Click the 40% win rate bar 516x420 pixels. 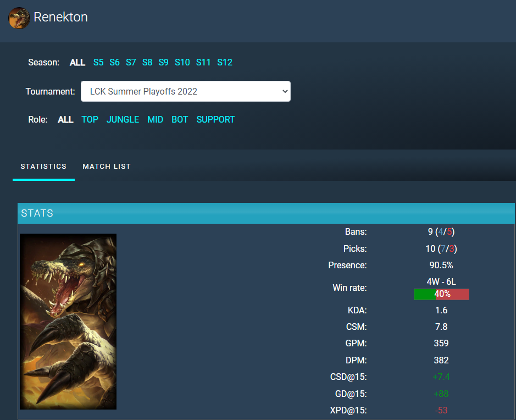(x=441, y=294)
